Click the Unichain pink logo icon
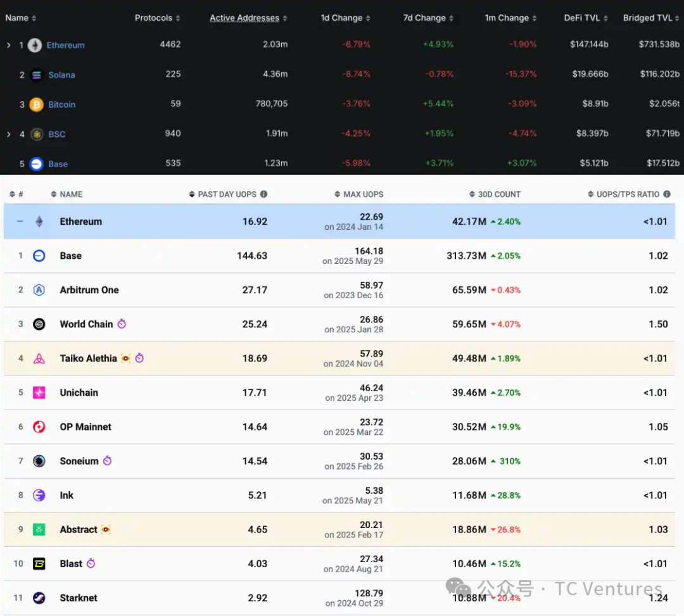 point(39,393)
